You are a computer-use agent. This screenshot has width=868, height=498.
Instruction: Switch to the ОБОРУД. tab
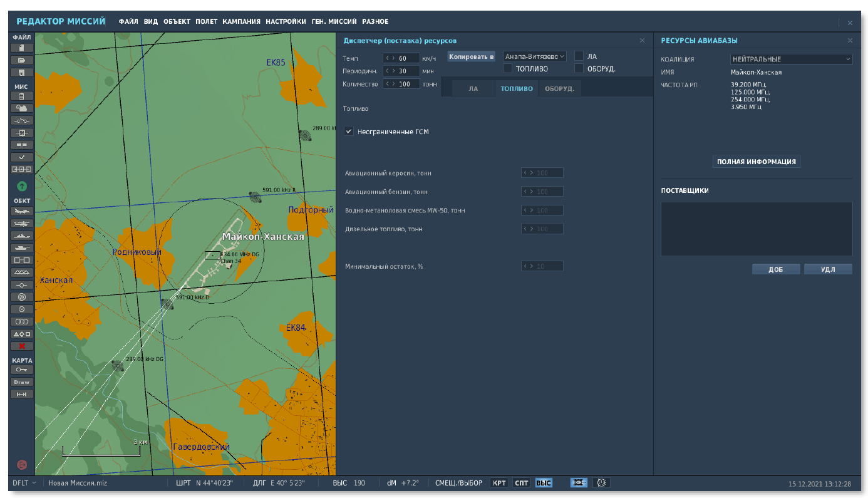coord(559,89)
